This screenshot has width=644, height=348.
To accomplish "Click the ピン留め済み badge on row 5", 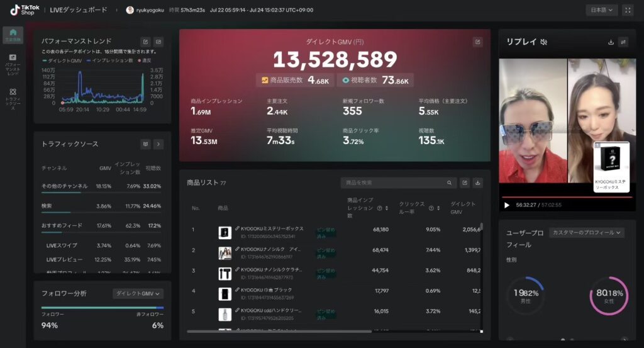I will [x=326, y=315].
